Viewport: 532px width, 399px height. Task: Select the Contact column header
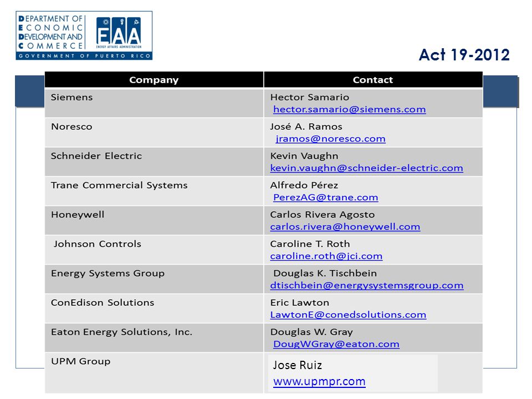373,80
